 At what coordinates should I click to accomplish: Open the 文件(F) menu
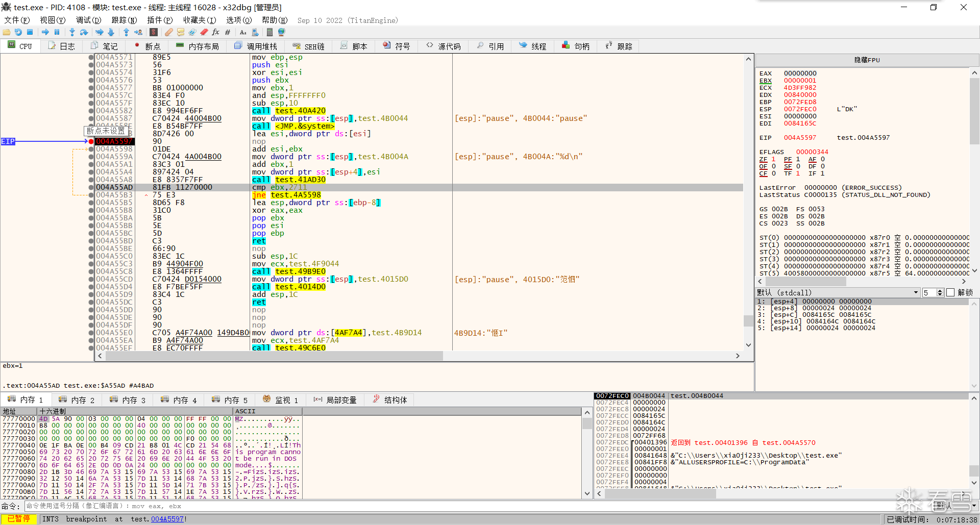[17, 20]
